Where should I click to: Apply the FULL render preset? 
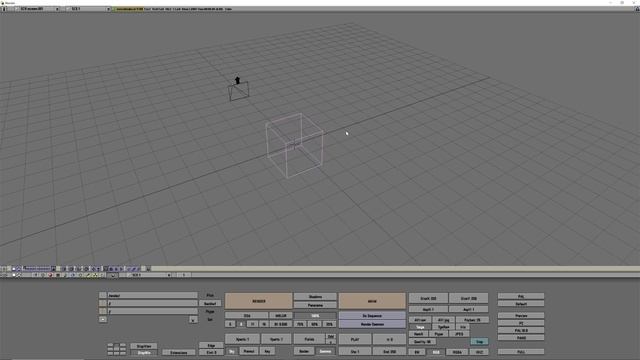coord(521,351)
